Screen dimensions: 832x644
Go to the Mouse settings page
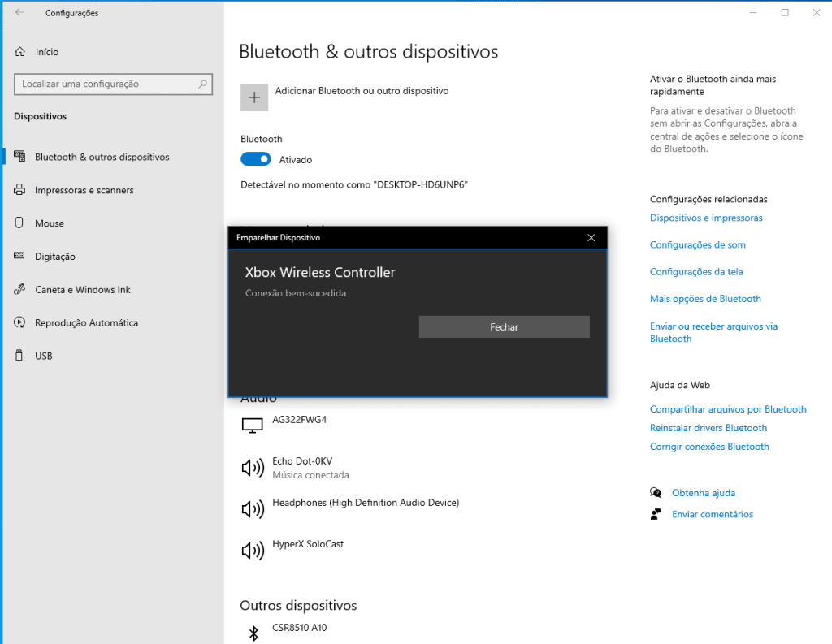click(x=49, y=223)
